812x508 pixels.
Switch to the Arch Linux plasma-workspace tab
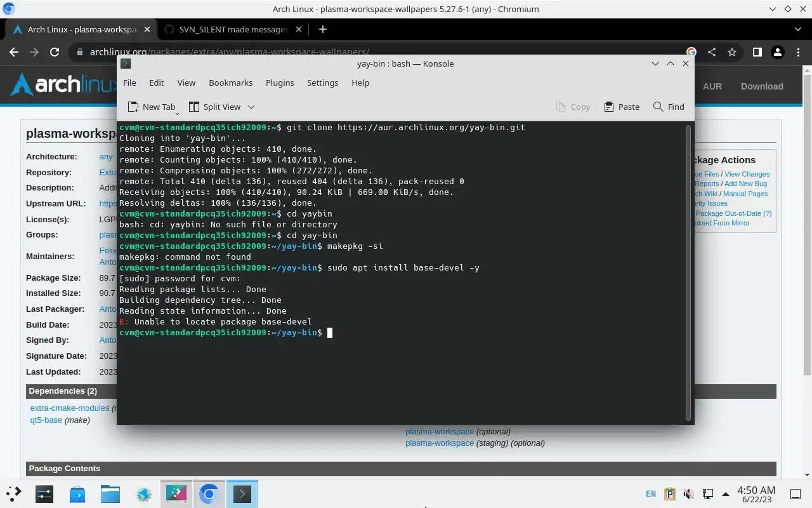point(82,29)
